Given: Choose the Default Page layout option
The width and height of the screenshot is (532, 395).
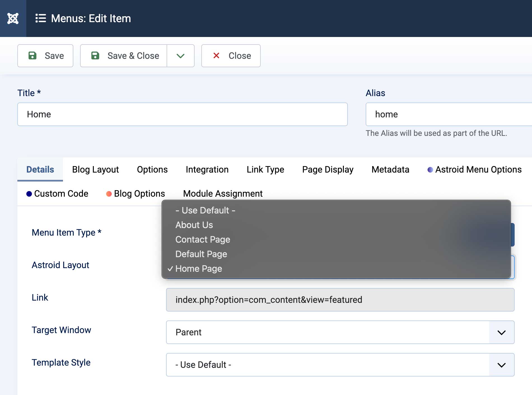Looking at the screenshot, I should click(x=336, y=254).
